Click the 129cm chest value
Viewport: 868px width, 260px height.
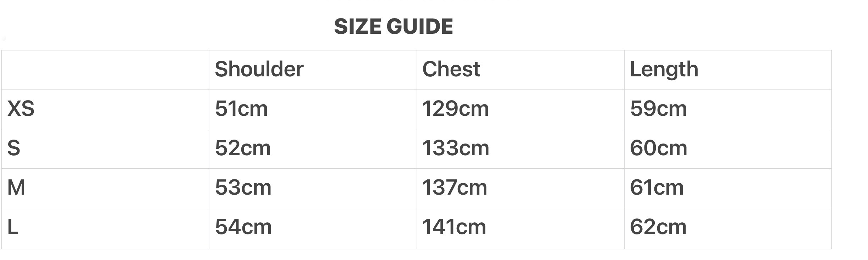tap(455, 108)
